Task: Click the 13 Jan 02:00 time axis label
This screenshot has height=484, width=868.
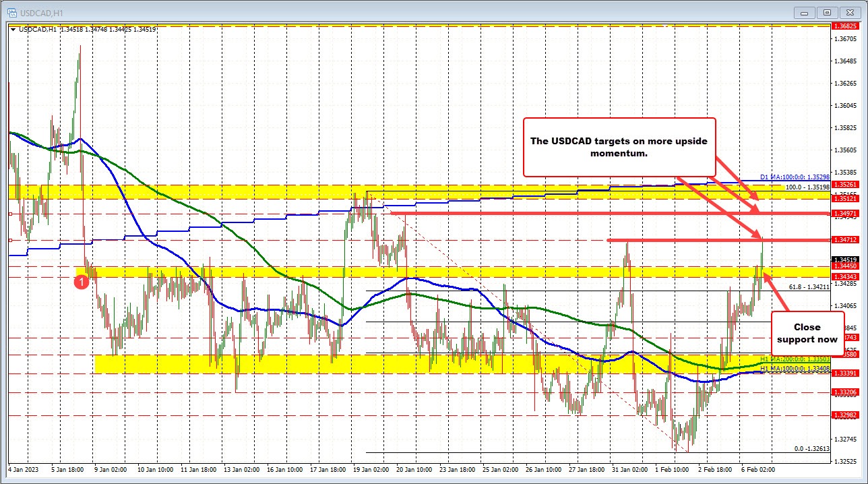Action: coord(241,468)
